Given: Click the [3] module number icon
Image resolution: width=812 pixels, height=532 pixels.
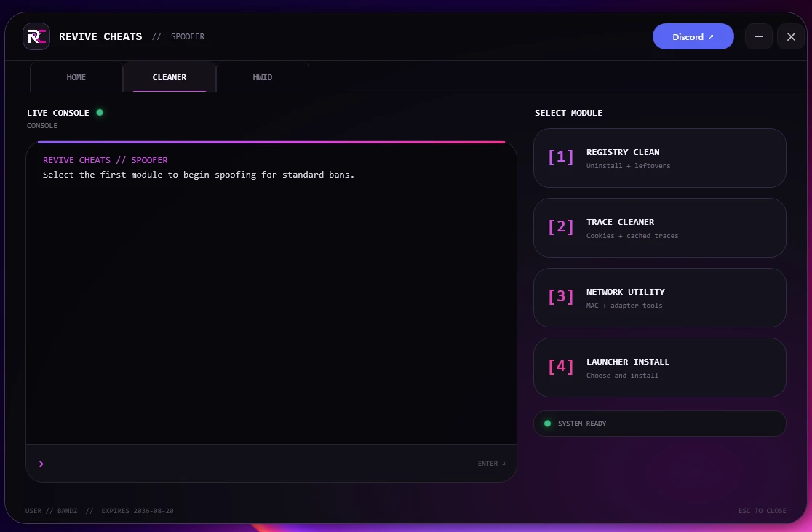Looking at the screenshot, I should (561, 297).
